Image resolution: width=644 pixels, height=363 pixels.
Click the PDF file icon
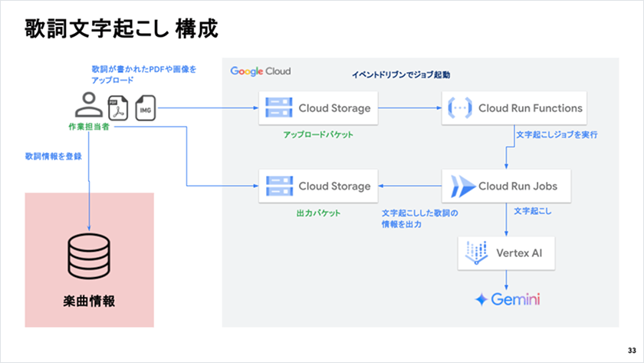(x=118, y=108)
